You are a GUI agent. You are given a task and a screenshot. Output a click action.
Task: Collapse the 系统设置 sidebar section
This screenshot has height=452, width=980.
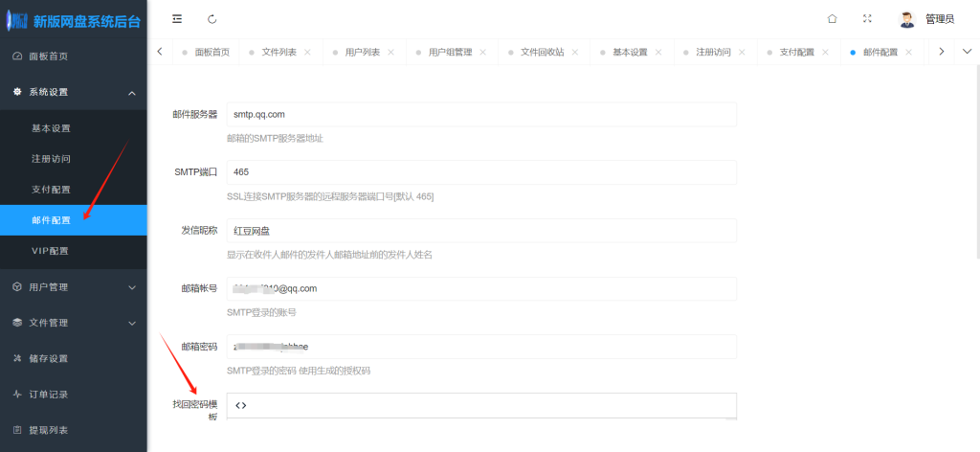pos(73,92)
